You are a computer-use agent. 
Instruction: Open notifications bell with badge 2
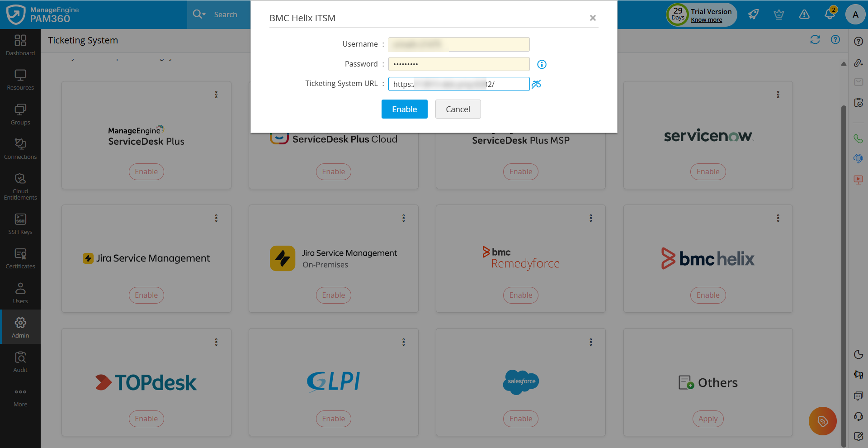point(830,14)
